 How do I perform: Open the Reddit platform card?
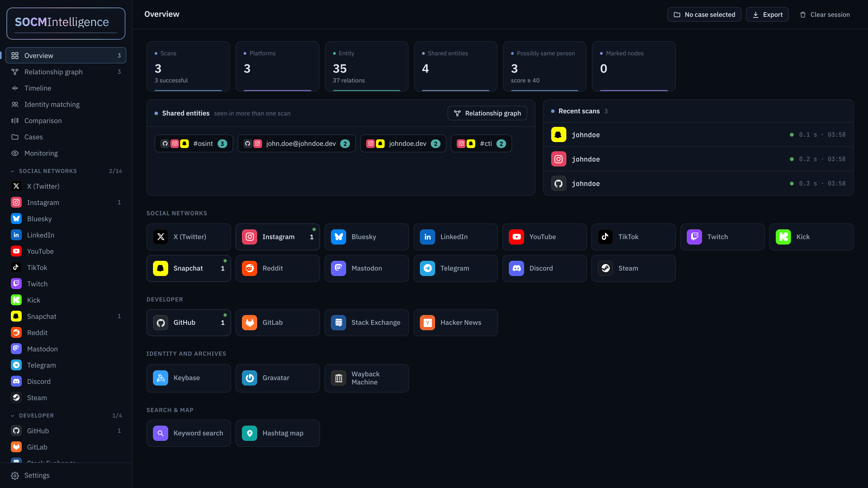[277, 268]
